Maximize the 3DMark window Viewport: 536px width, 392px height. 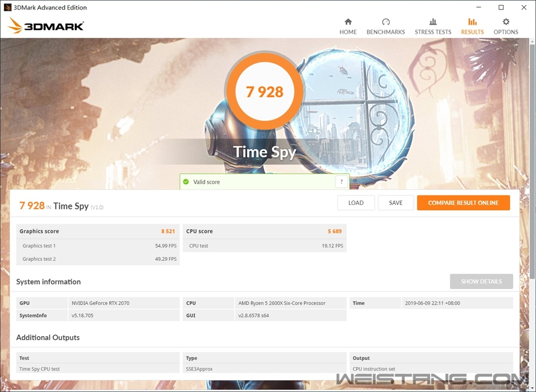(x=501, y=8)
